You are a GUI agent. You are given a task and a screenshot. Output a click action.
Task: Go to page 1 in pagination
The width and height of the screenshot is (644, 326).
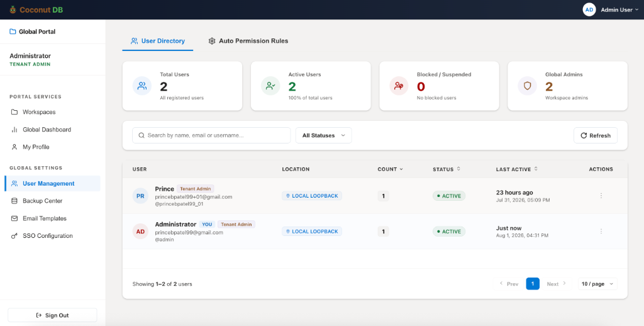(x=533, y=284)
